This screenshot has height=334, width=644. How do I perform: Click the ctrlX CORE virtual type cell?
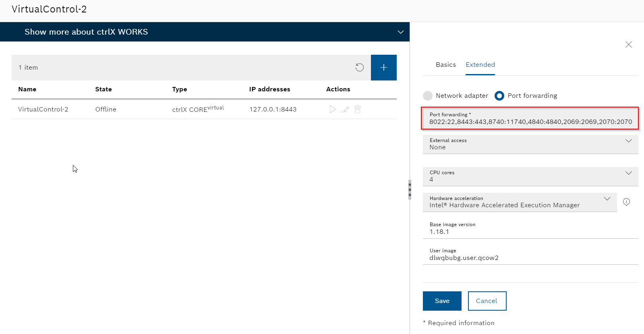click(x=198, y=109)
